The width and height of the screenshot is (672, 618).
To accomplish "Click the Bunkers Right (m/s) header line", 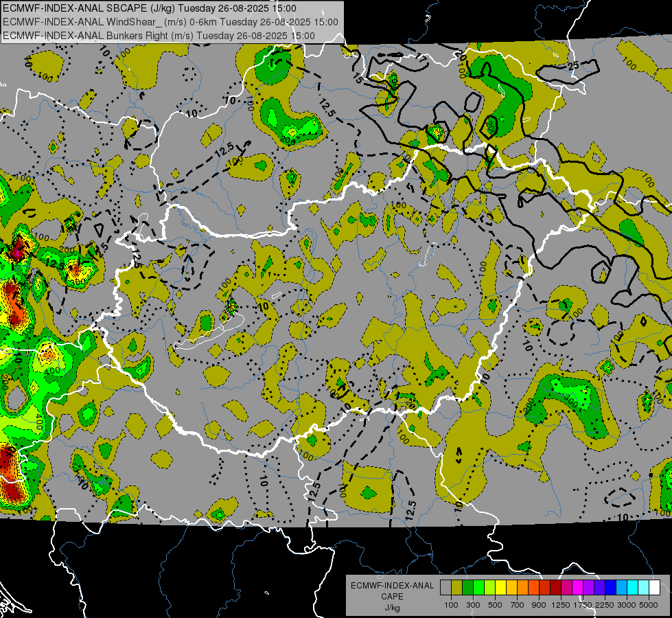I will click(159, 36).
